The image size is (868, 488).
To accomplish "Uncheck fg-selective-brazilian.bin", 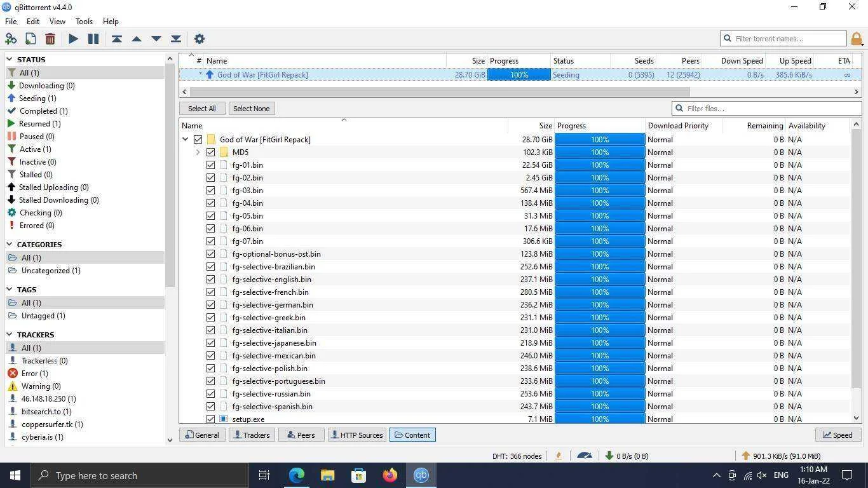I will 210,266.
